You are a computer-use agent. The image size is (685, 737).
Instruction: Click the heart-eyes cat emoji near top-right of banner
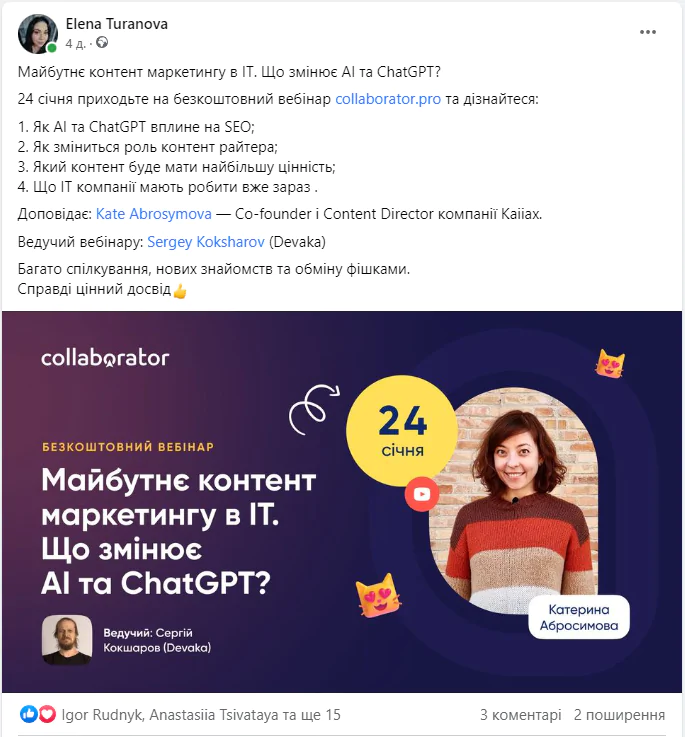coord(610,363)
